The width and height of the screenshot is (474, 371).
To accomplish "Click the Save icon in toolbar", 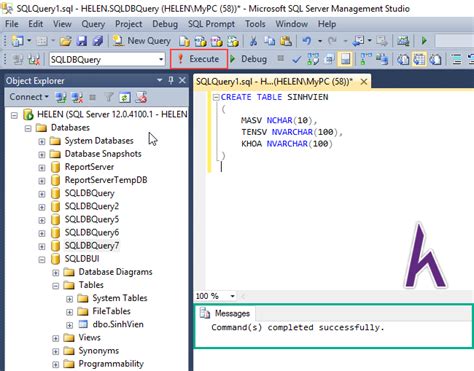I will pyautogui.click(x=81, y=41).
